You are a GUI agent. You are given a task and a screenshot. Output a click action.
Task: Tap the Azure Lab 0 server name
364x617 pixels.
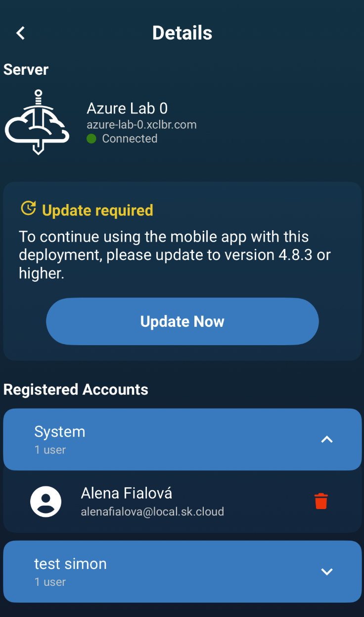point(127,108)
